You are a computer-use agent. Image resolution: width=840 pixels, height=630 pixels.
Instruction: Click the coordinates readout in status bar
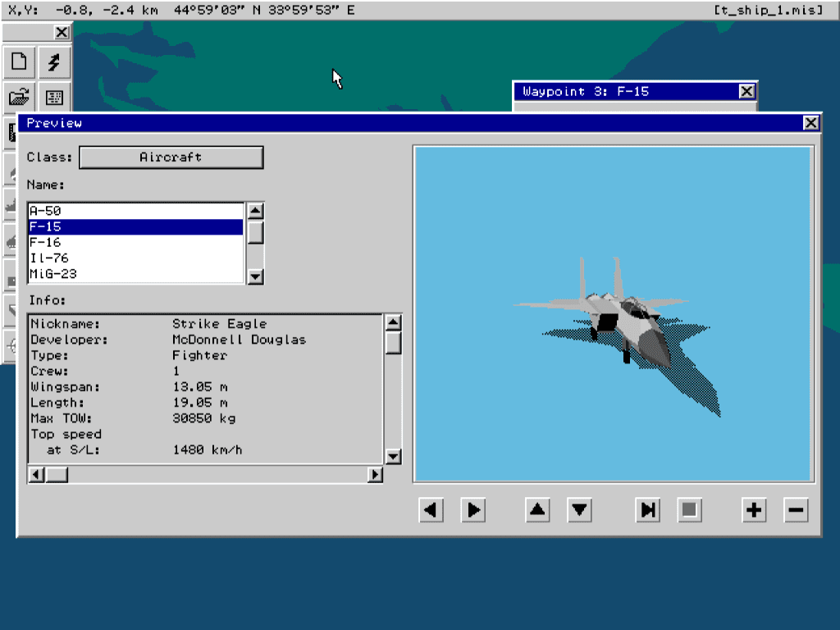(x=181, y=10)
